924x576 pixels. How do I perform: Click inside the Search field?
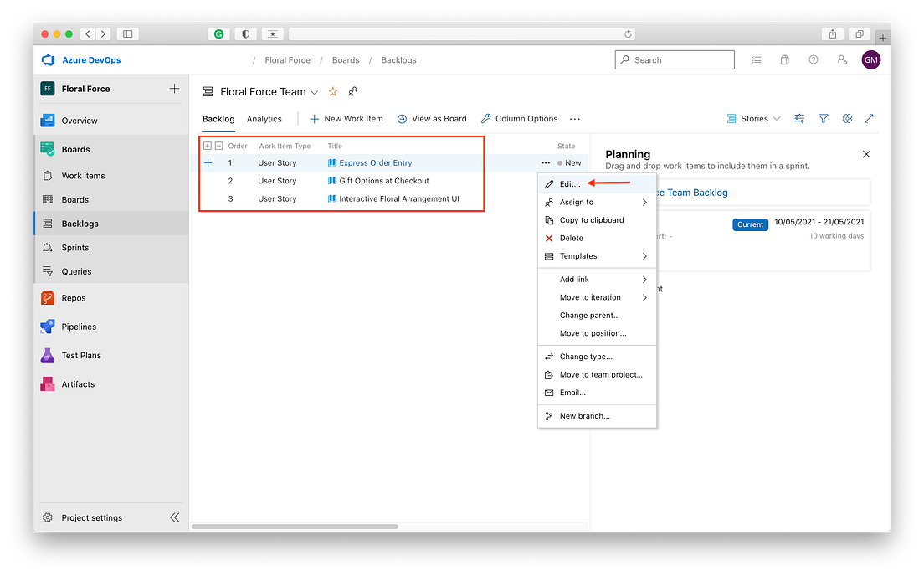675,59
